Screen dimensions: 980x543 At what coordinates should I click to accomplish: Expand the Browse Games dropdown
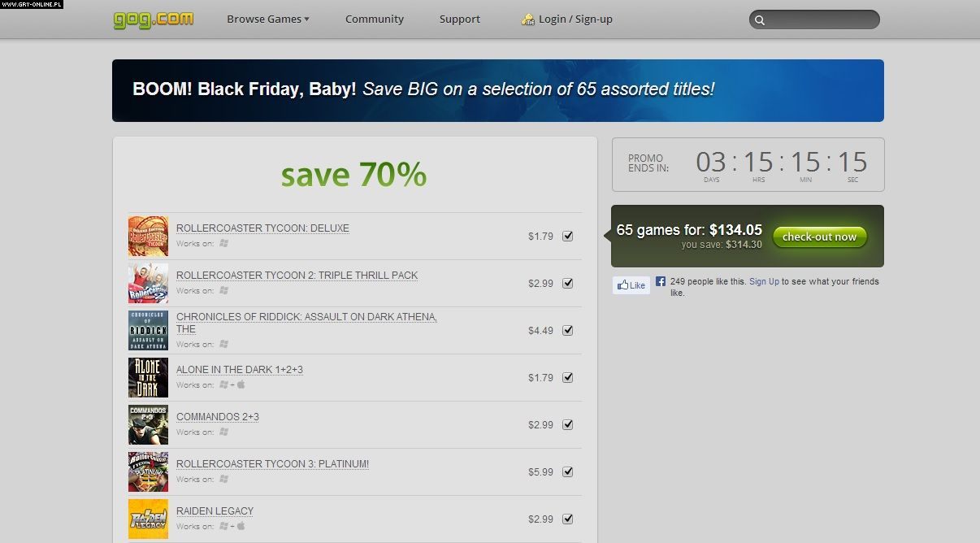pos(267,20)
